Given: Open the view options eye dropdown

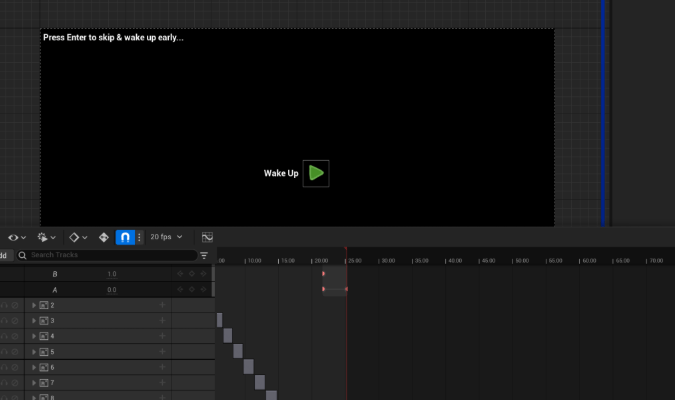Looking at the screenshot, I should point(17,238).
